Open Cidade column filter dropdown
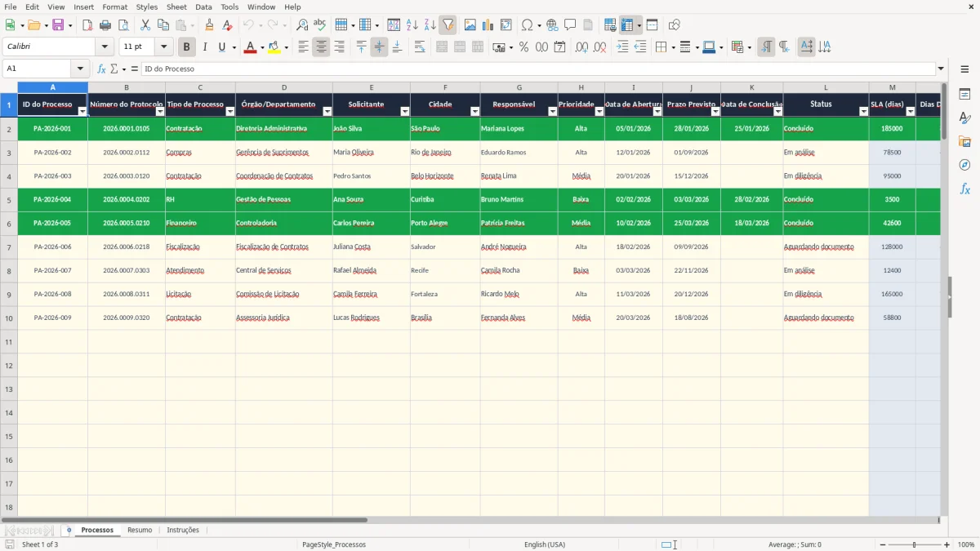The height and width of the screenshot is (551, 980). (x=475, y=112)
